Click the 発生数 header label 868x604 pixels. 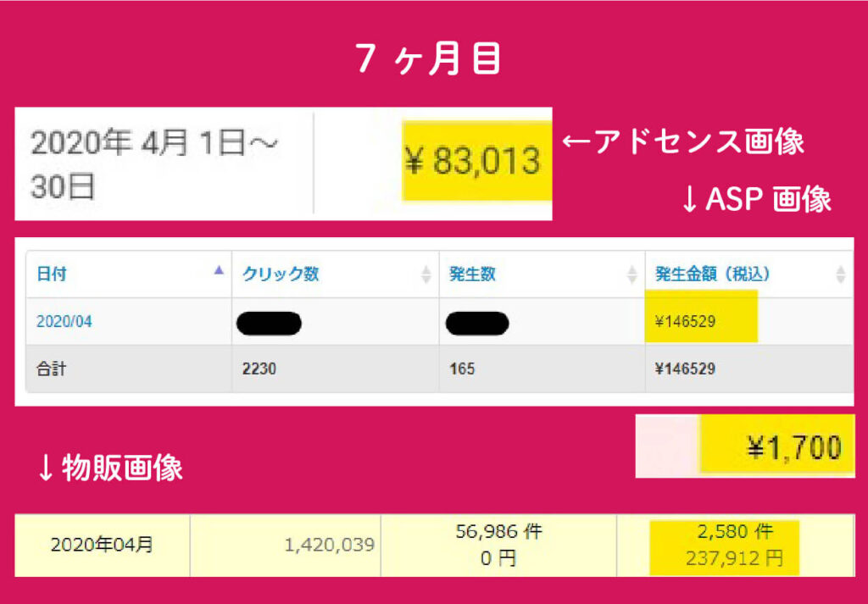coord(472,274)
